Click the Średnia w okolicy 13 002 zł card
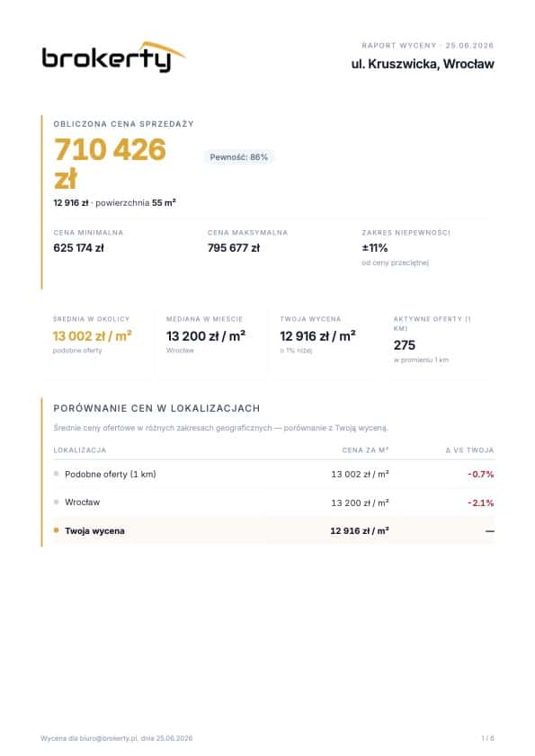 tap(98, 341)
